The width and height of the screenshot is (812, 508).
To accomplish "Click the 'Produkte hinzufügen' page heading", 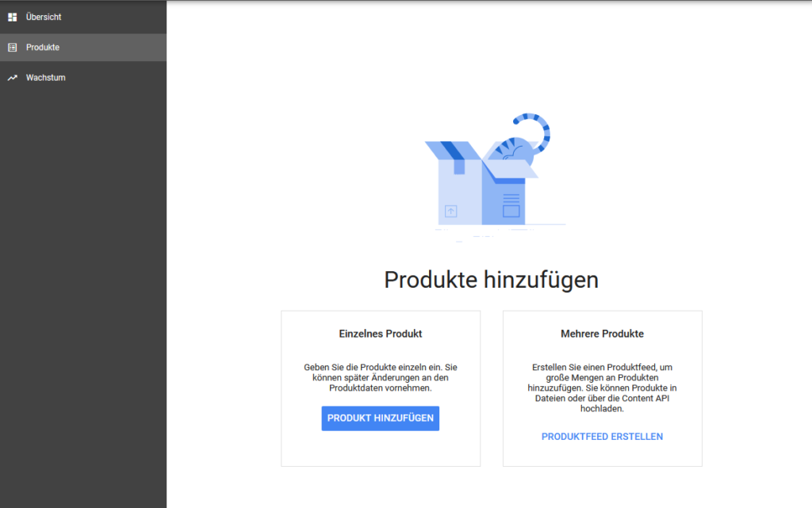I will click(x=491, y=280).
